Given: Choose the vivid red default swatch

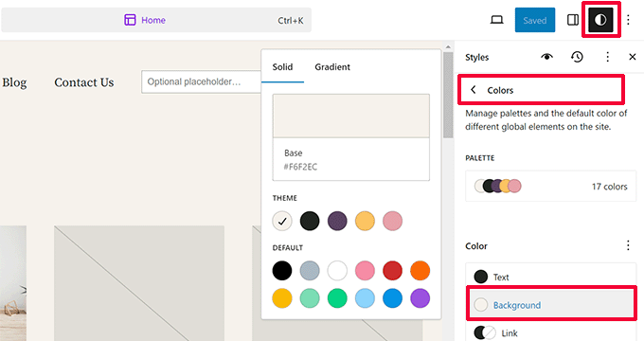Looking at the screenshot, I should [392, 271].
